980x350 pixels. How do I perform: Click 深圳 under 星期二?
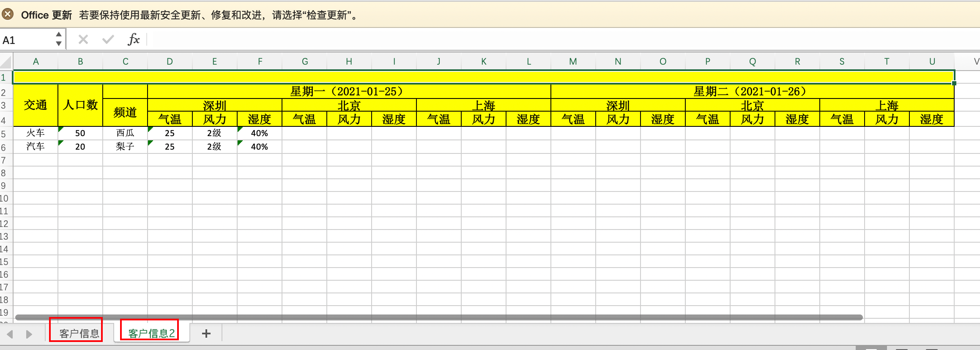618,105
